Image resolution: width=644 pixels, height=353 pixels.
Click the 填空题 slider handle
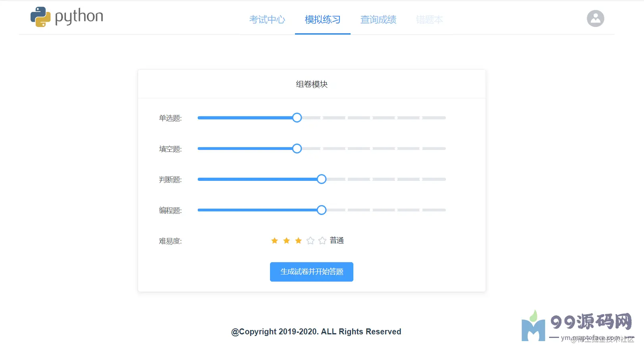[x=297, y=149]
